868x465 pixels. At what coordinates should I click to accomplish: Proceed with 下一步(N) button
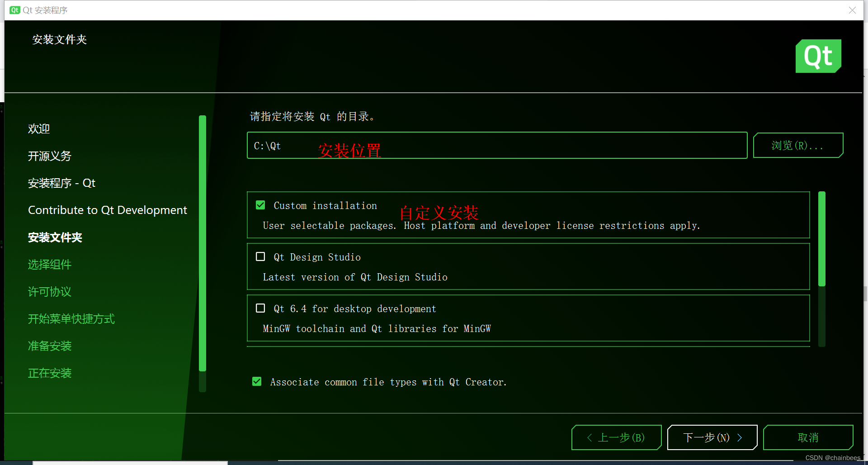tap(712, 437)
